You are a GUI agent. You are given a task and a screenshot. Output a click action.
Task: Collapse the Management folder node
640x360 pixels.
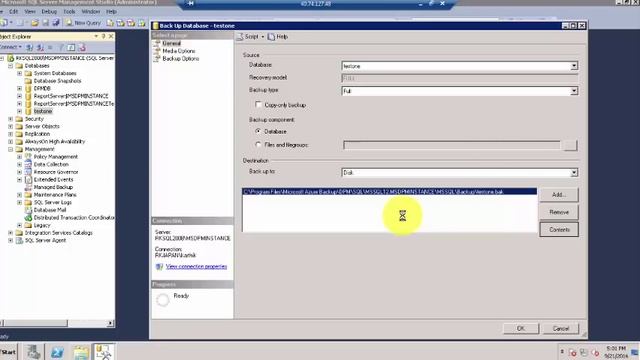coord(11,149)
